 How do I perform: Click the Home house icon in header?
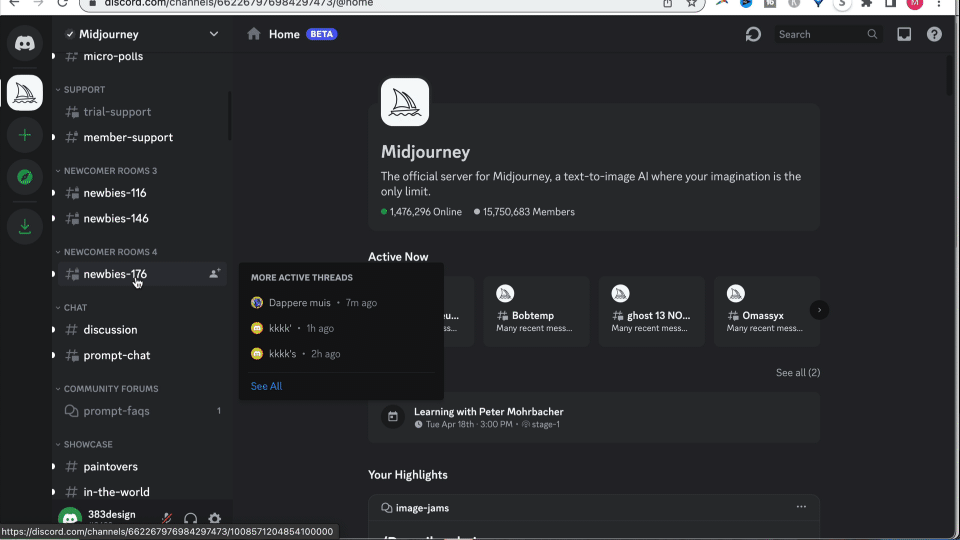click(253, 34)
